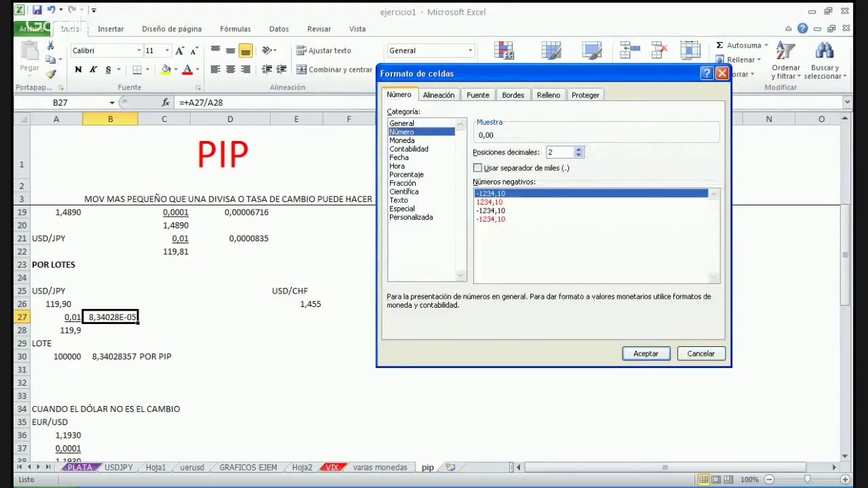This screenshot has width=868, height=488.
Task: Click the insert function fx icon
Action: 165,102
